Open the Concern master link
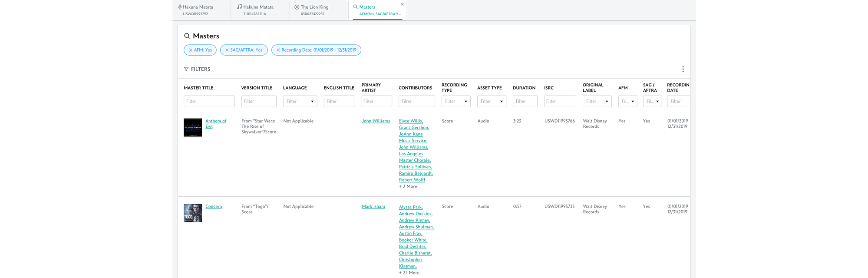 214,206
